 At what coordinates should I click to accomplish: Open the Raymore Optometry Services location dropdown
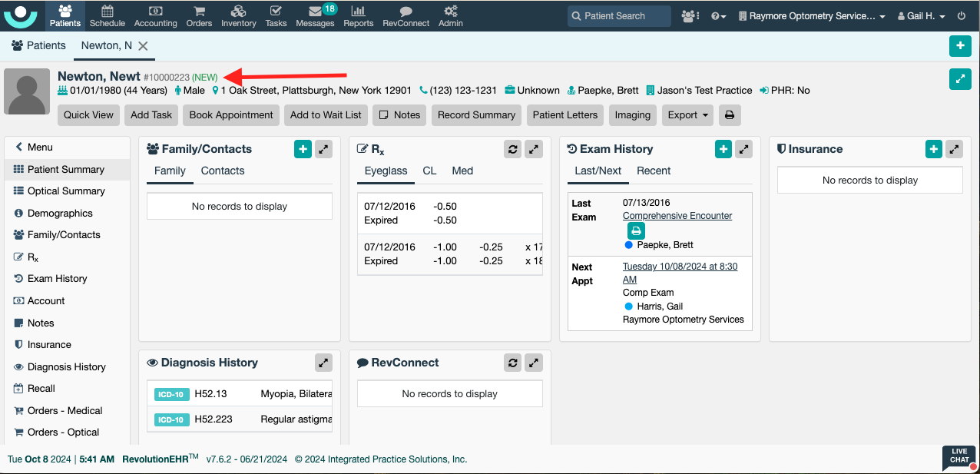coord(812,16)
